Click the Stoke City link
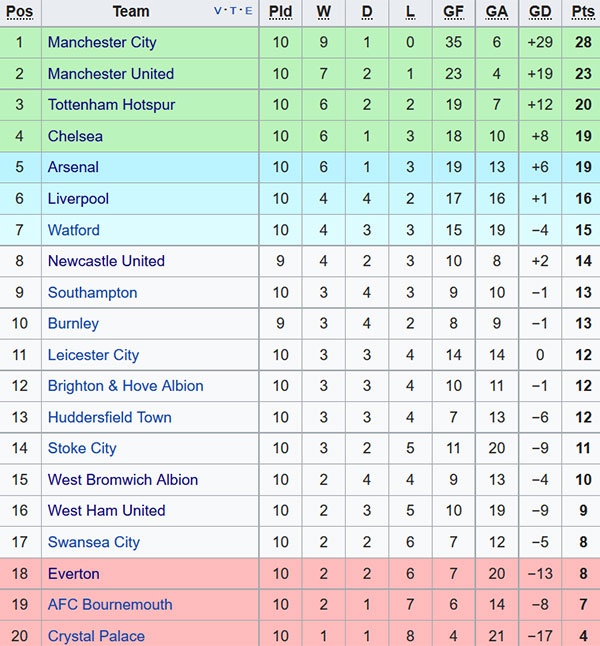Screen dimensions: 600x646 82,448
